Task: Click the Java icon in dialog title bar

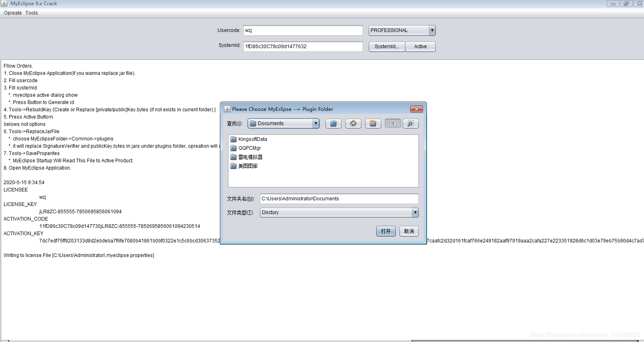Action: 227,109
